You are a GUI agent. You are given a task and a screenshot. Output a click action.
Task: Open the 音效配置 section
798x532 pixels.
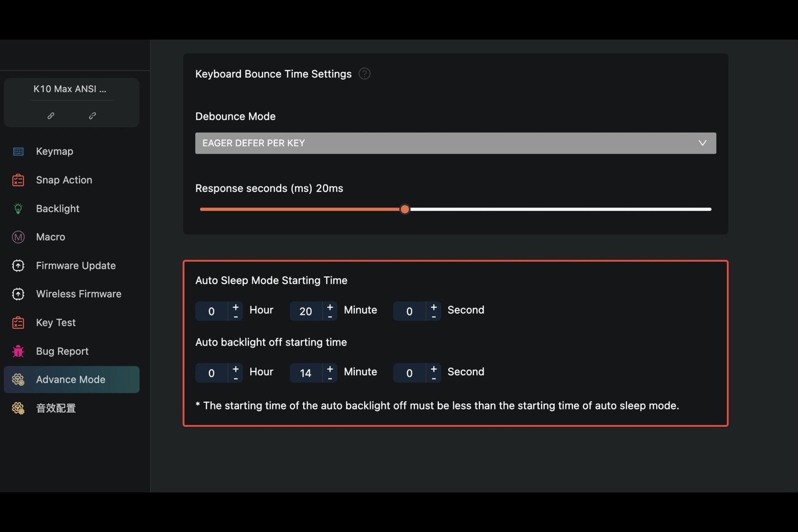click(55, 408)
